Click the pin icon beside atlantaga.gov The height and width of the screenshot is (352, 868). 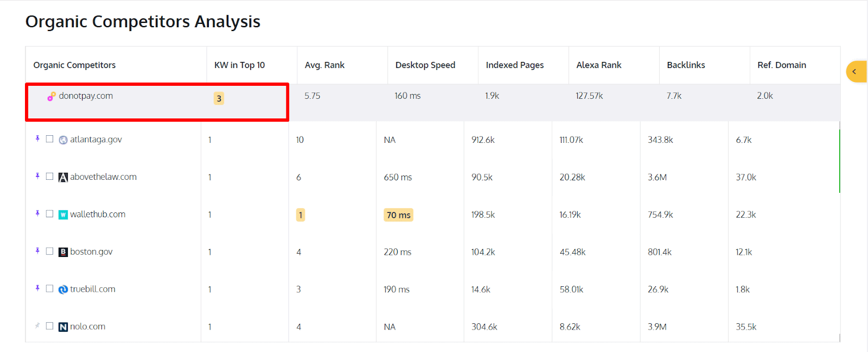tap(37, 139)
